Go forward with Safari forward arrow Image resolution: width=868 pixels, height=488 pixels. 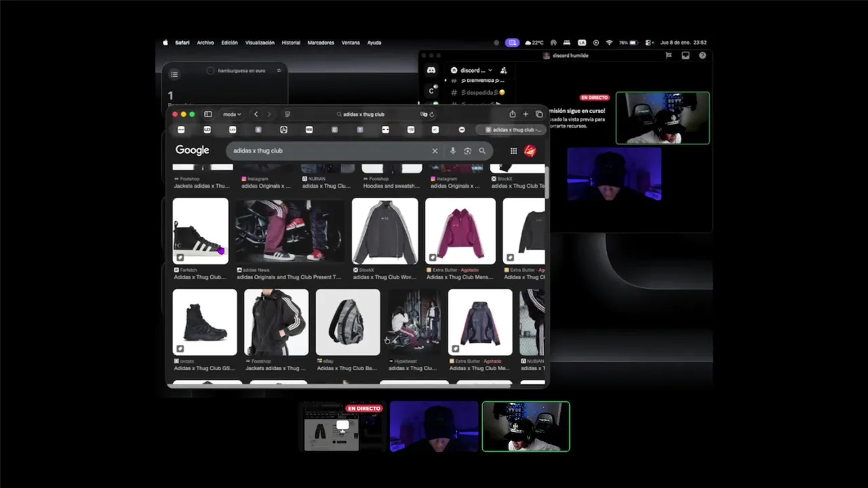[x=269, y=115]
